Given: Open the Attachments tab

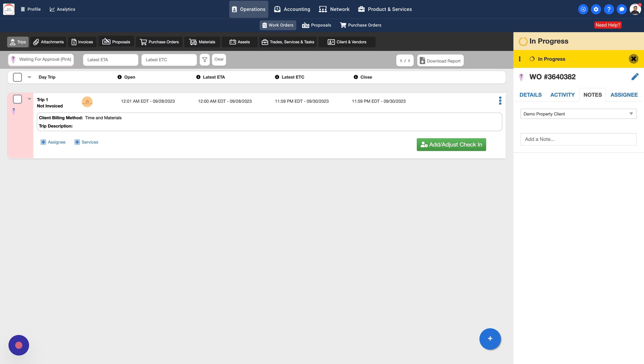Looking at the screenshot, I should 49,42.
